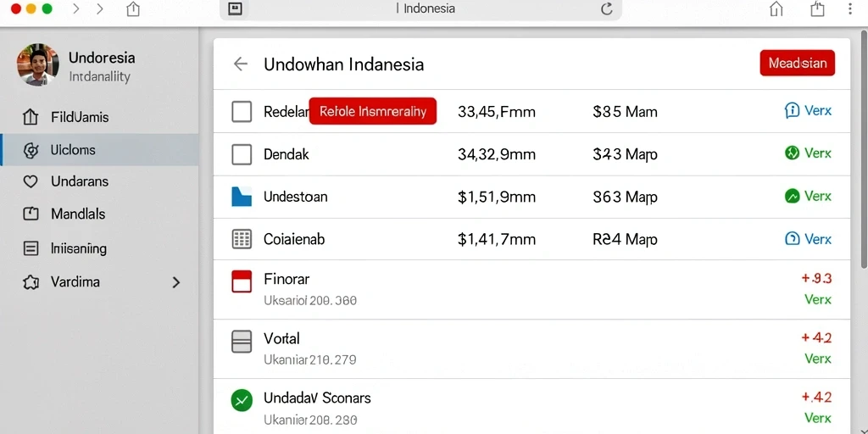The width and height of the screenshot is (868, 434).
Task: Click the blue circle icon in the Coiaienab row
Action: (793, 239)
